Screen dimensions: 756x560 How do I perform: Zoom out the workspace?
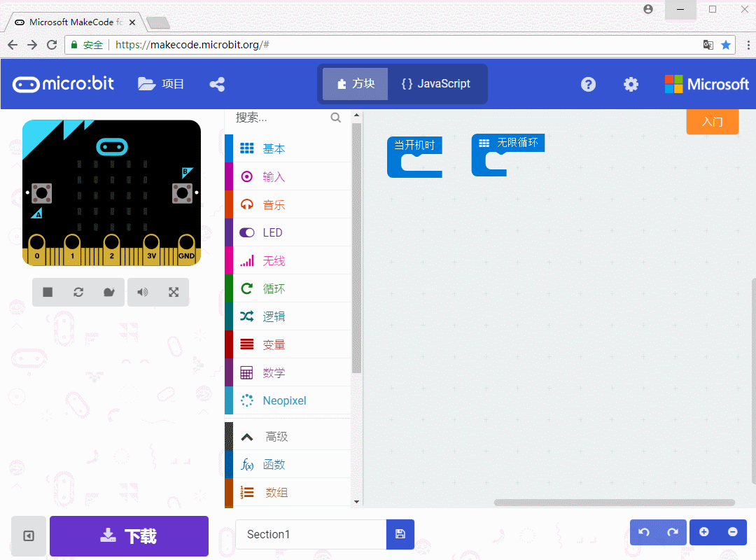(733, 532)
